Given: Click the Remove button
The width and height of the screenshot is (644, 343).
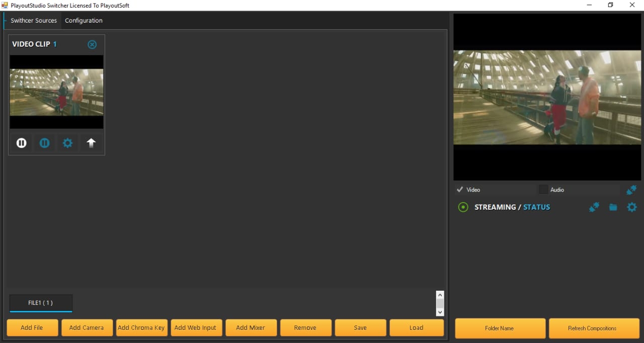Looking at the screenshot, I should (305, 327).
